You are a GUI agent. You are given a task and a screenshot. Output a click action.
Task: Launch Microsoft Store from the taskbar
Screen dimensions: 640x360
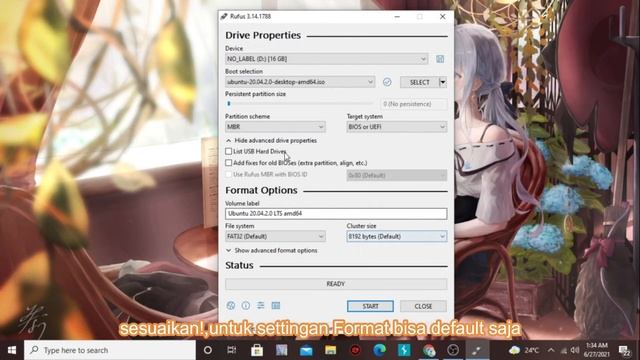(257, 350)
